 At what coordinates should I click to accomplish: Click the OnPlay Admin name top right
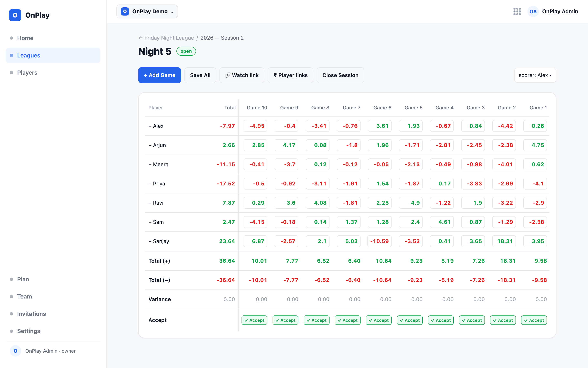560,11
